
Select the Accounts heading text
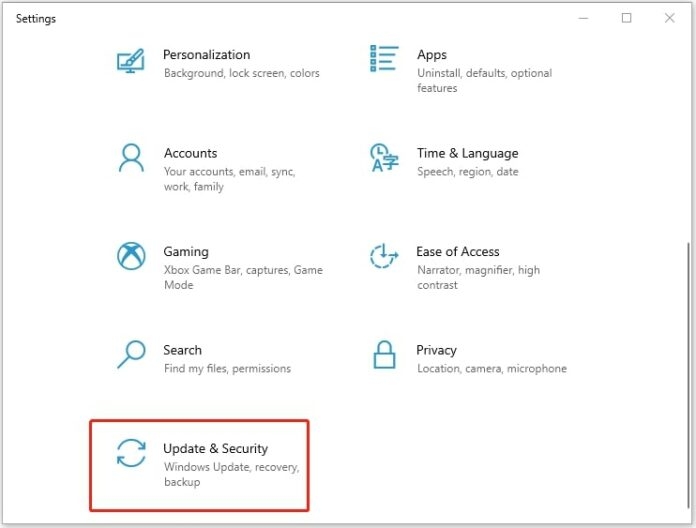(x=190, y=153)
